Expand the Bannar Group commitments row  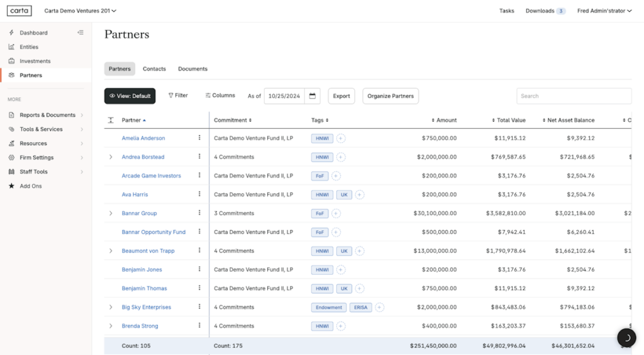pyautogui.click(x=111, y=214)
